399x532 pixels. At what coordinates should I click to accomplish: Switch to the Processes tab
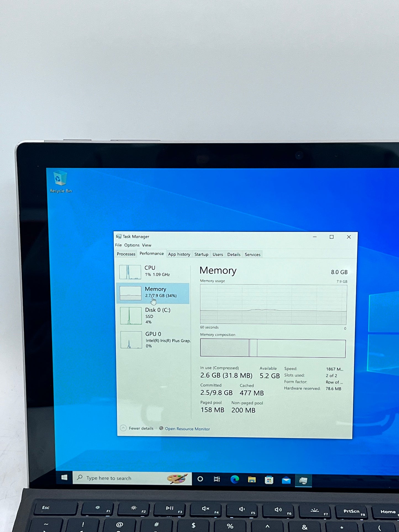[x=126, y=254]
